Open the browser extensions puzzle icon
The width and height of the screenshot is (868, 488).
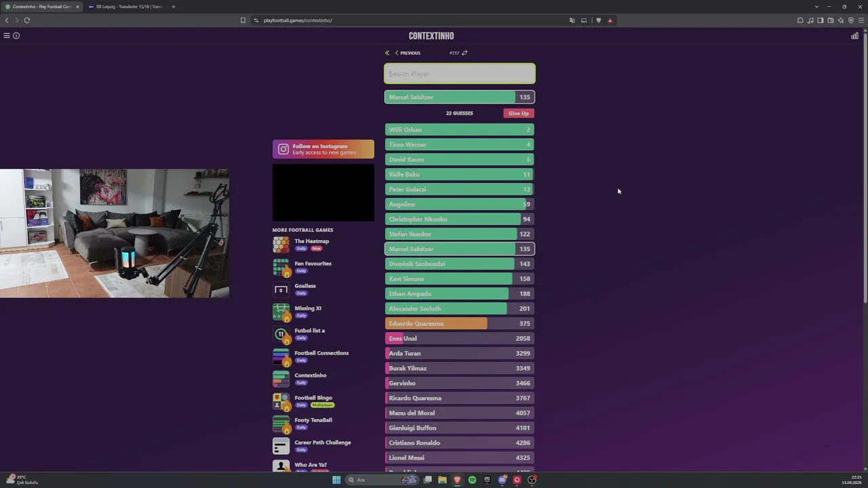800,20
